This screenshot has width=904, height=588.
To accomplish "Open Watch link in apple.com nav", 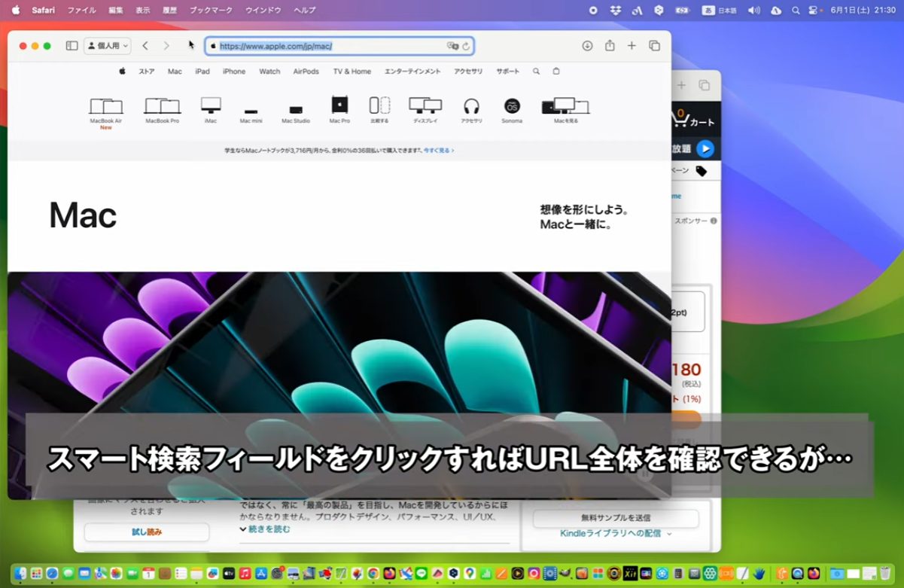I will [269, 72].
